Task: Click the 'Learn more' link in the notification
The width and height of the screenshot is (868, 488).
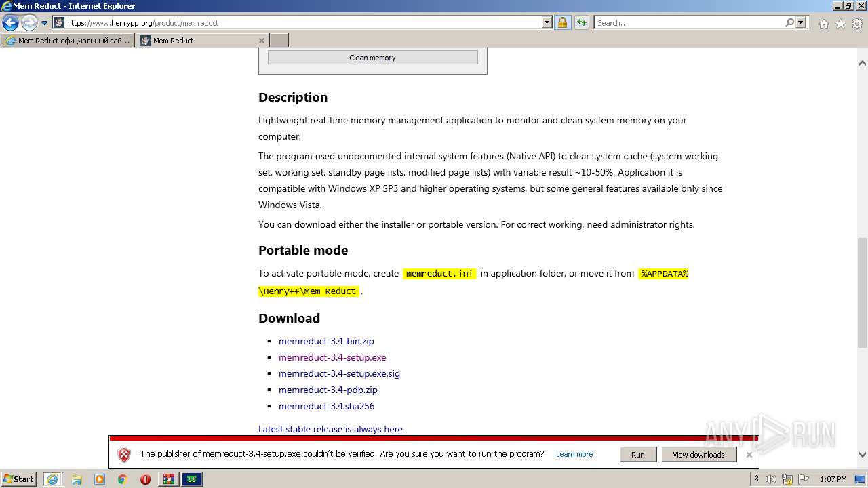Action: [574, 454]
